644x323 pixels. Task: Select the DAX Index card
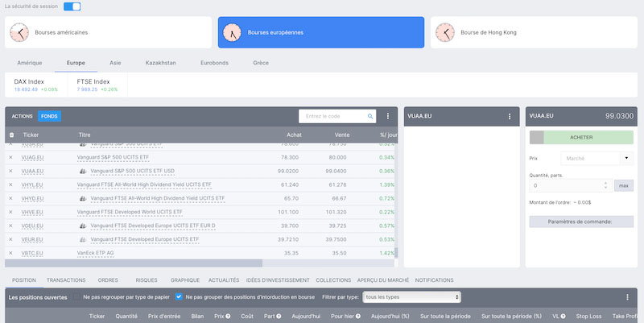click(36, 85)
